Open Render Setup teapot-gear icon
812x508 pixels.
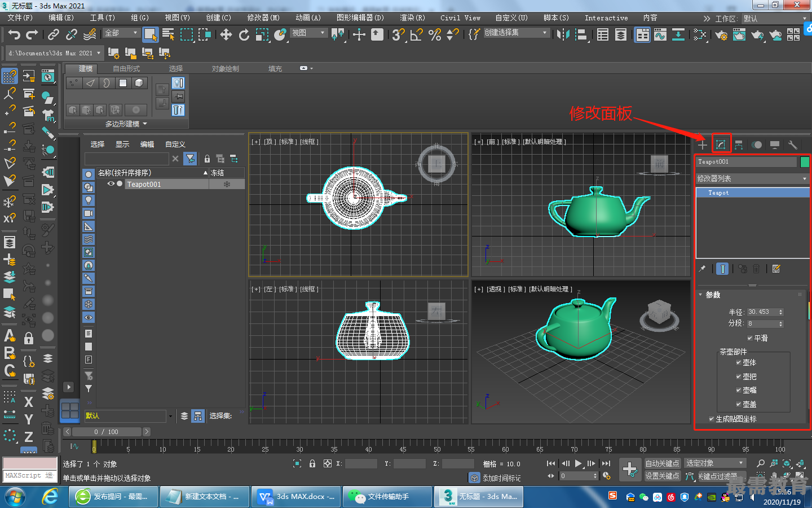pos(721,35)
